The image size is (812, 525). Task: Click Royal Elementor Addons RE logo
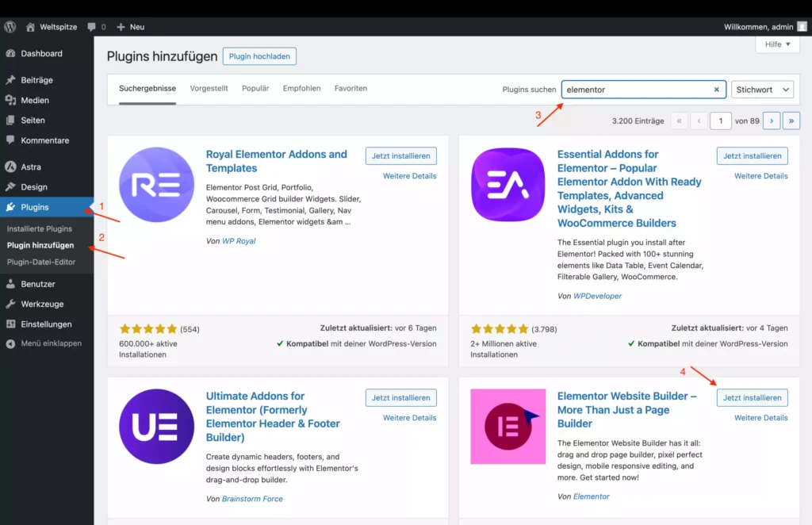(x=156, y=185)
